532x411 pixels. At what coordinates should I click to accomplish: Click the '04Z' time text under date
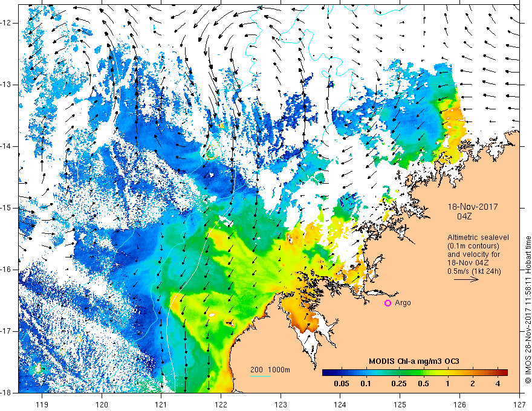[464, 216]
